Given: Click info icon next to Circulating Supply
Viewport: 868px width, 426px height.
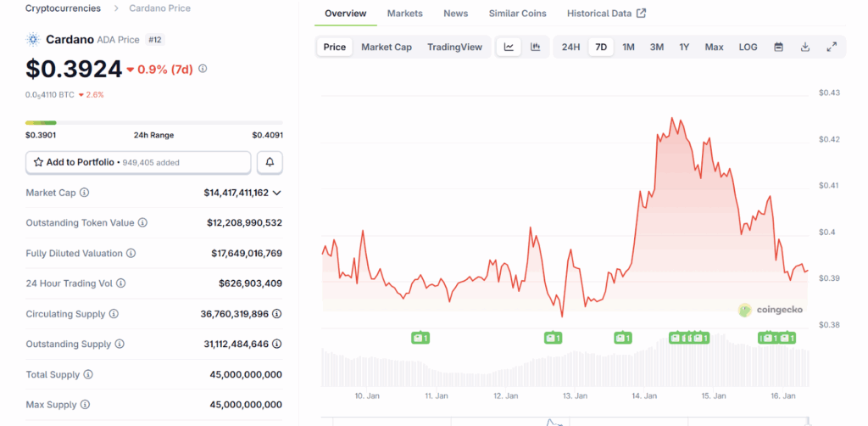Looking at the screenshot, I should pos(114,314).
